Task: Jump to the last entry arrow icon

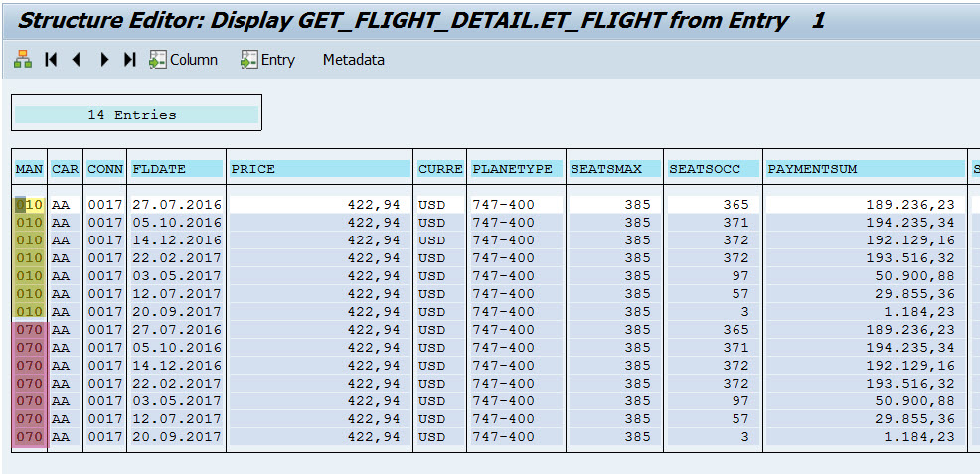Action: point(129,60)
